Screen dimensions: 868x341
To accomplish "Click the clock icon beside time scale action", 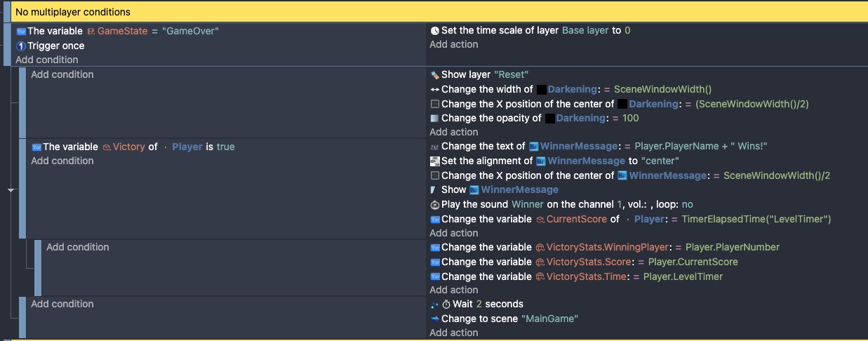I will pos(434,31).
